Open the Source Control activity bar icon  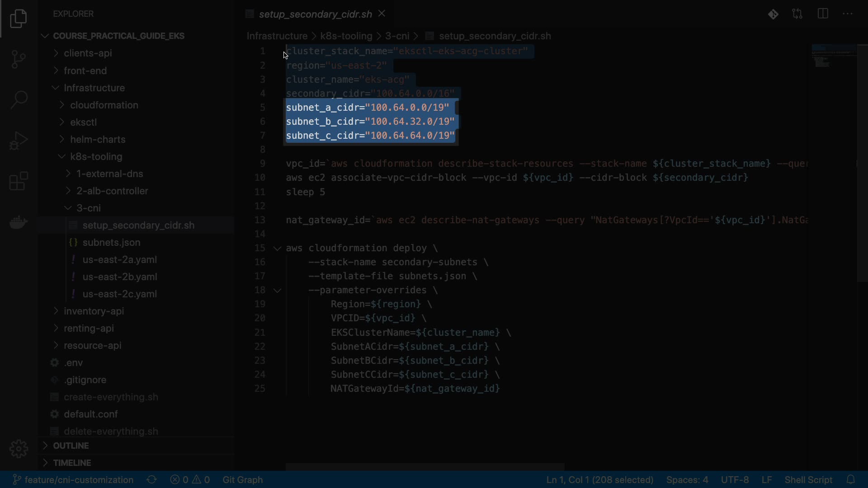[19, 59]
